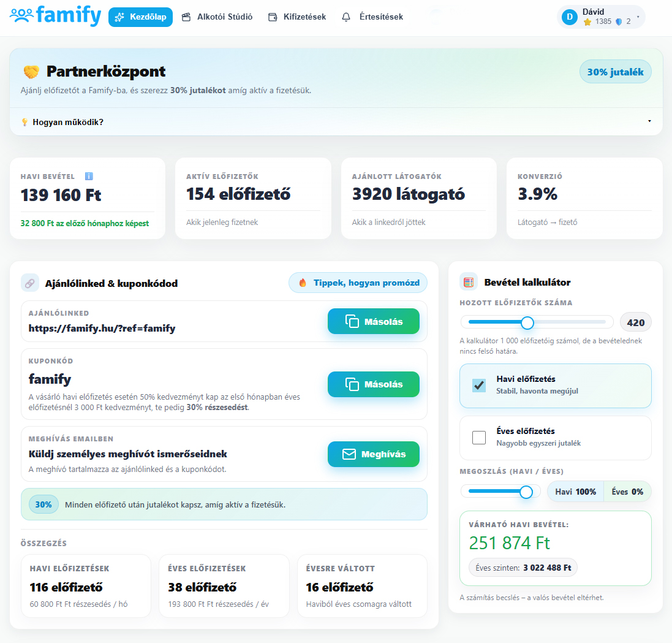Click the star icon showing 1385 points
Viewport: 672px width, 643px height.
click(x=587, y=21)
